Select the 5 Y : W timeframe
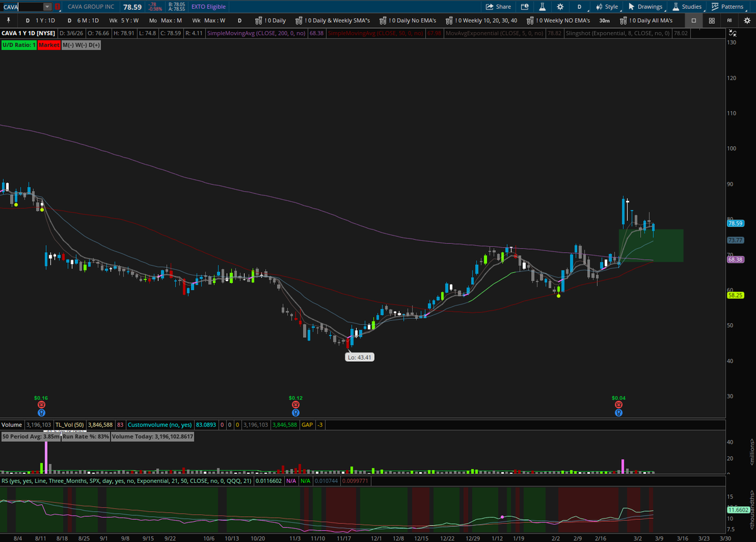Viewport: 756px width, 542px height. click(x=123, y=20)
